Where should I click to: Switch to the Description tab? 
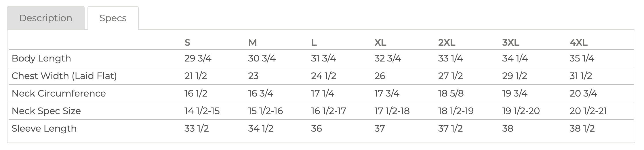coord(45,18)
